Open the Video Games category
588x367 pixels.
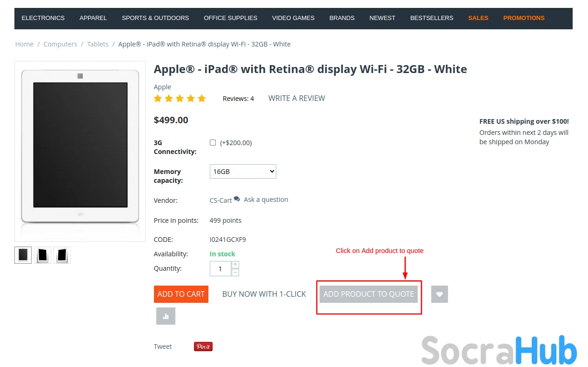click(293, 18)
